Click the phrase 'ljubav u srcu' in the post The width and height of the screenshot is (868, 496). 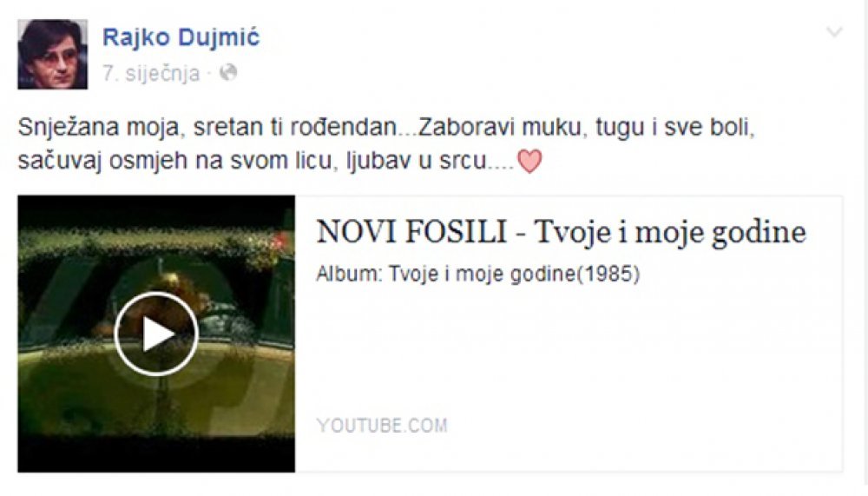417,162
